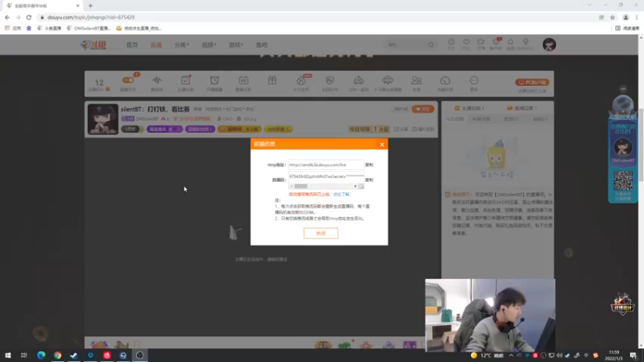Click the browser address bar
The height and width of the screenshot is (362, 644).
coord(316,17)
